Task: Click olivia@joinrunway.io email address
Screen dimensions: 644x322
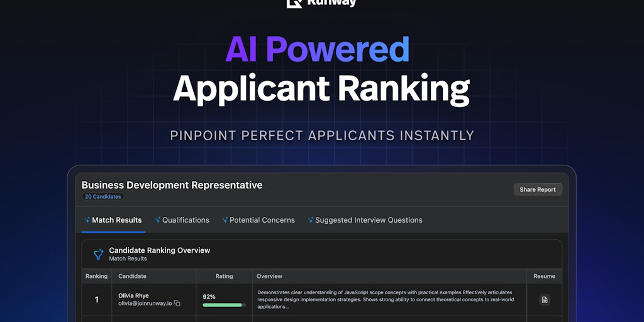Action: (145, 304)
